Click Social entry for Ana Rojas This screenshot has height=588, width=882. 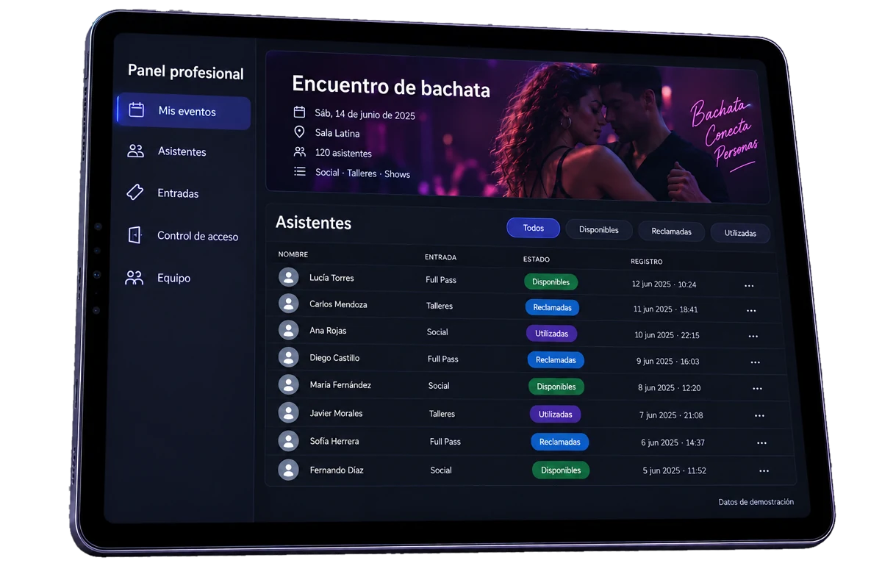coord(437,332)
